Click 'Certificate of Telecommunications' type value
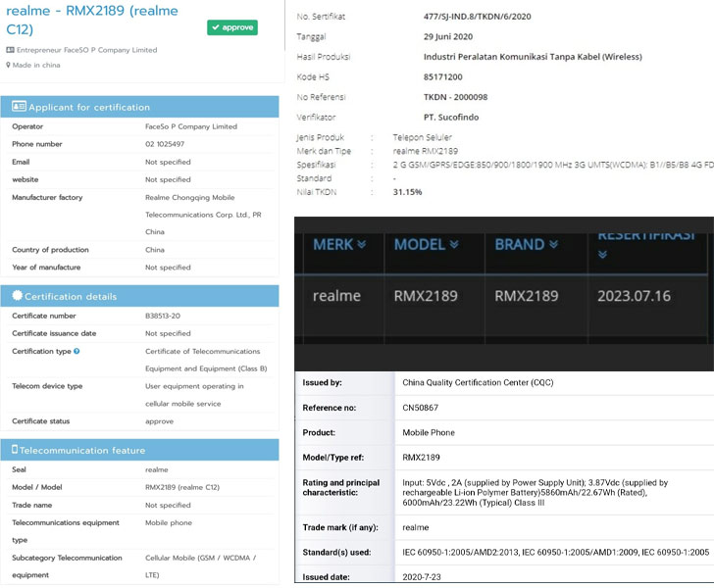 point(203,352)
